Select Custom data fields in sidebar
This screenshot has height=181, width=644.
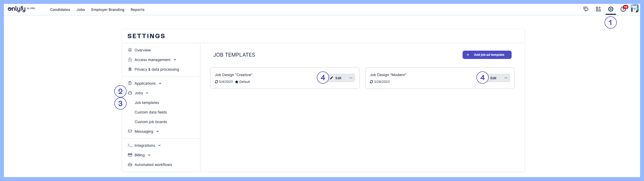click(151, 112)
